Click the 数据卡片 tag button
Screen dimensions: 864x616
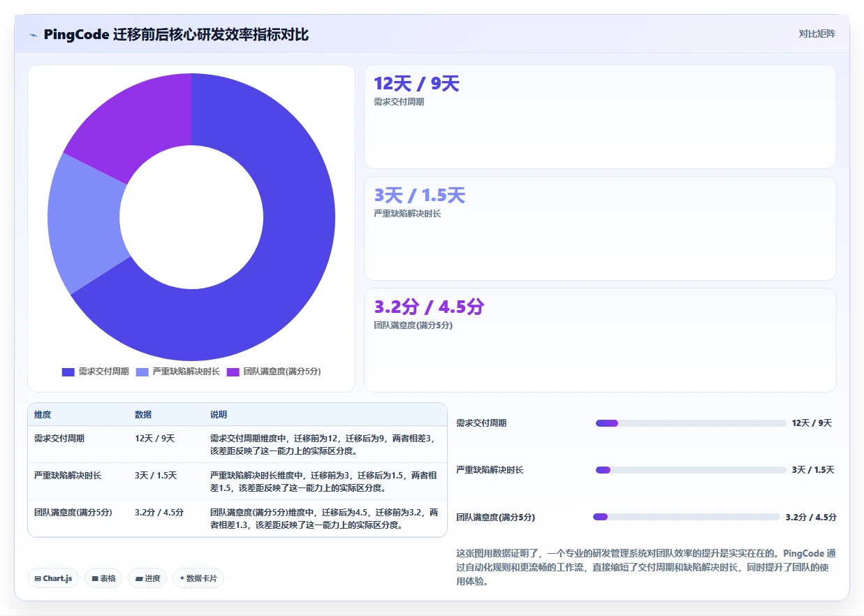click(198, 578)
